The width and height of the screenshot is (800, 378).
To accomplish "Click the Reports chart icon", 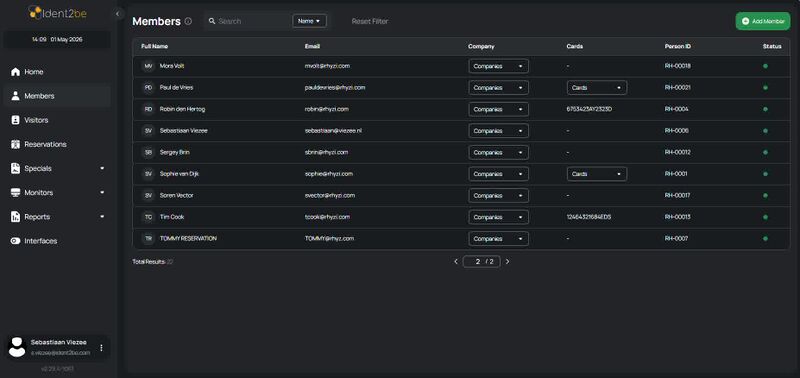I will 15,217.
